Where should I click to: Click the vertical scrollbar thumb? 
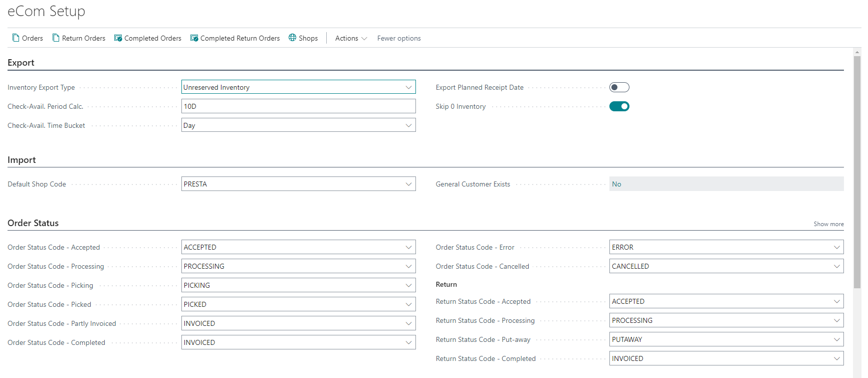857,171
